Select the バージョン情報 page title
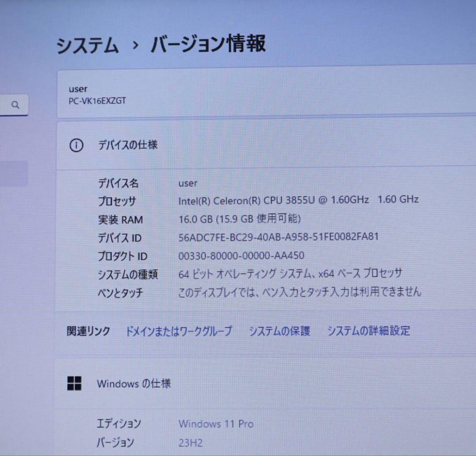Viewport: 476px width, 456px height. tap(208, 44)
